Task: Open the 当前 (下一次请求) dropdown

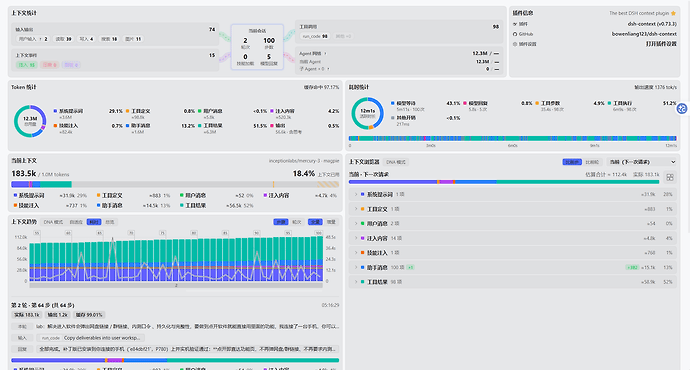Action: (x=642, y=162)
